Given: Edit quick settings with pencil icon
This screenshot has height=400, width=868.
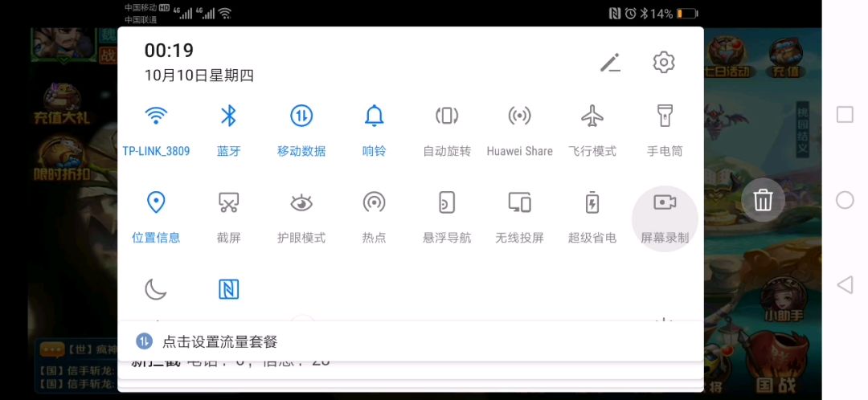Looking at the screenshot, I should pos(611,63).
